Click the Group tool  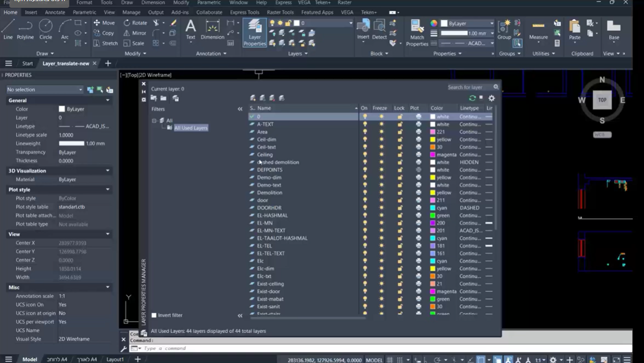coord(504,29)
